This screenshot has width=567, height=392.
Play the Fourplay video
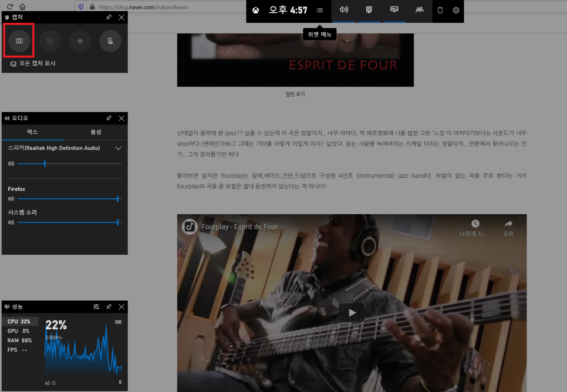[x=352, y=313]
